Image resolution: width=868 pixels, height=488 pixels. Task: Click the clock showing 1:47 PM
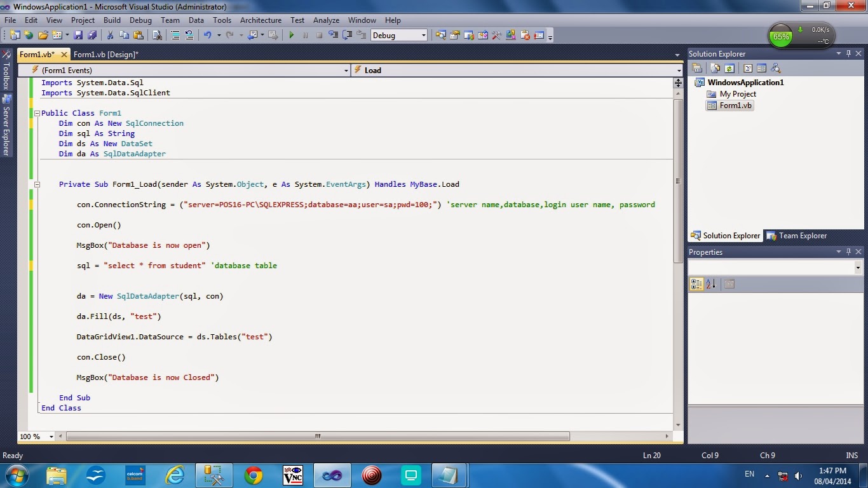pos(832,471)
